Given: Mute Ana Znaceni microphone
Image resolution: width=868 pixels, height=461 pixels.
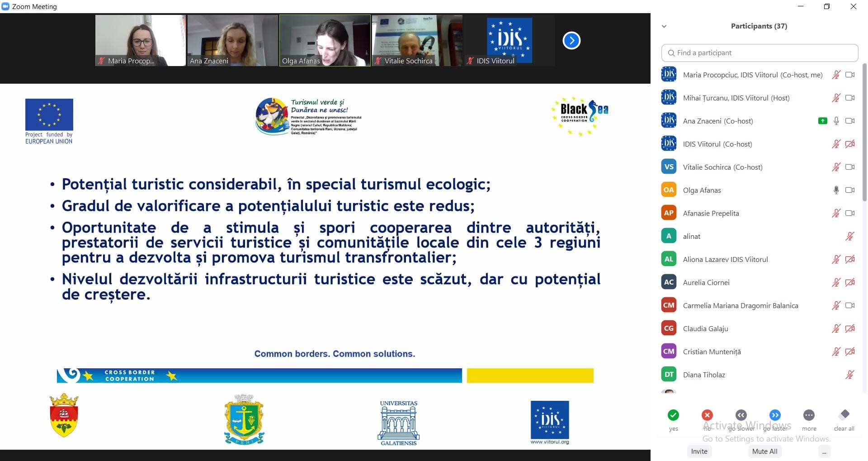Looking at the screenshot, I should click(x=836, y=121).
